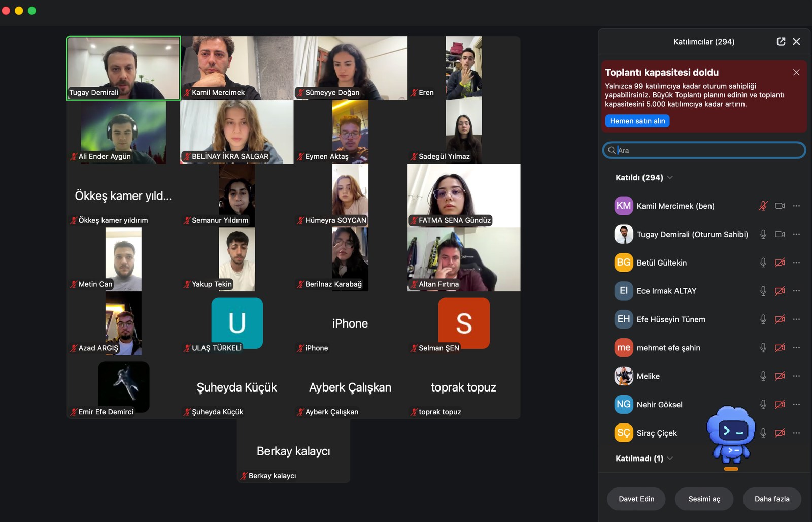Click Ece Irmak ALTAY's microphone icon
The height and width of the screenshot is (522, 812).
pos(763,291)
